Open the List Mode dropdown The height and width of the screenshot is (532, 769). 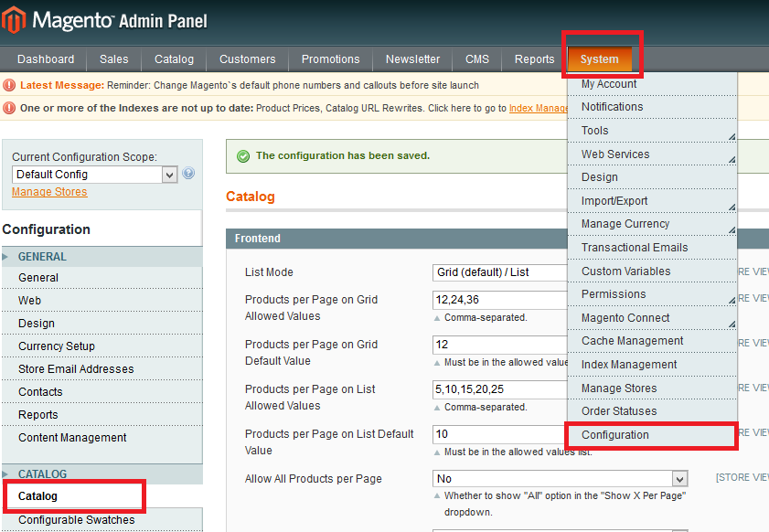pyautogui.click(x=500, y=272)
